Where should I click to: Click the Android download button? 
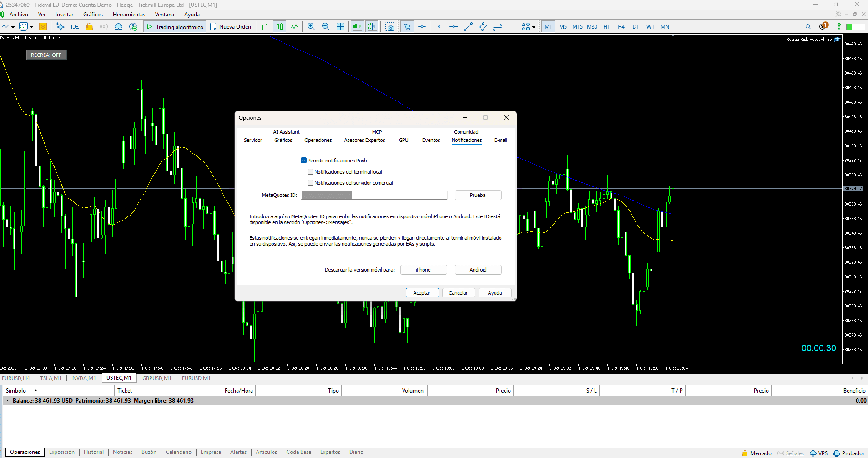[x=478, y=270]
